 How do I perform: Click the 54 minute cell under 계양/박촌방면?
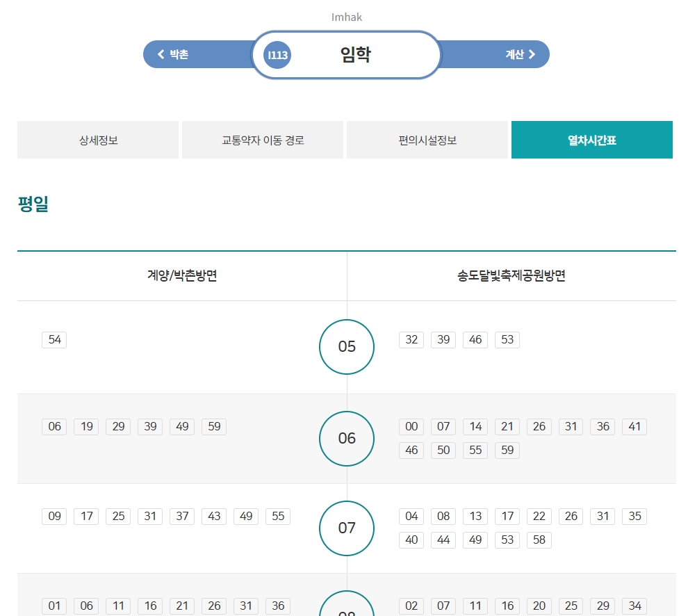54,339
